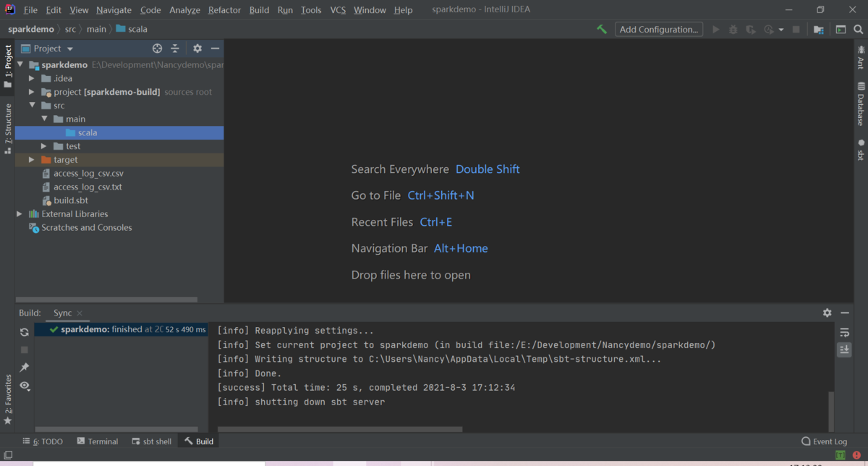Viewport: 868px width, 466px height.
Task: Click the Run Anything toolbar icon
Action: tap(841, 30)
